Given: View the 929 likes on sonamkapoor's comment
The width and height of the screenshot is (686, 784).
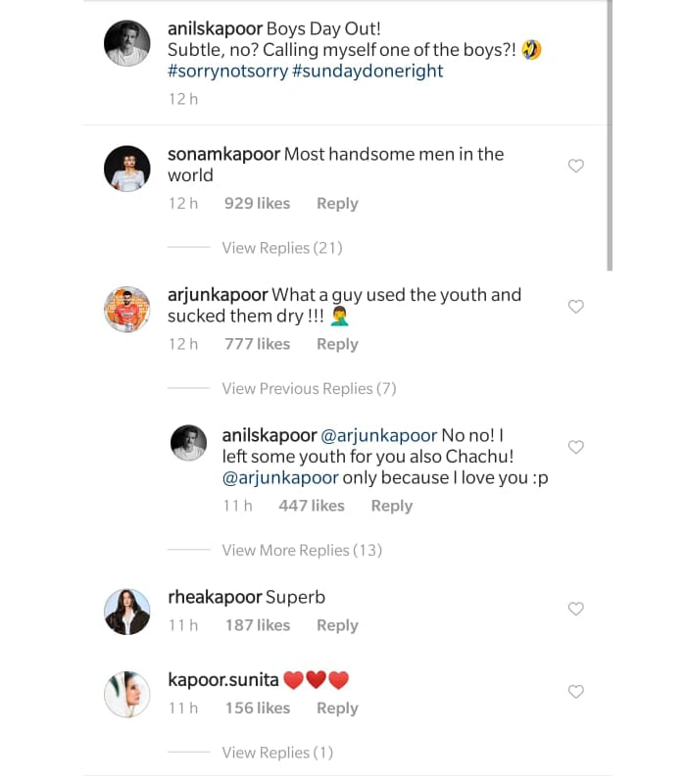Looking at the screenshot, I should coord(257,204).
